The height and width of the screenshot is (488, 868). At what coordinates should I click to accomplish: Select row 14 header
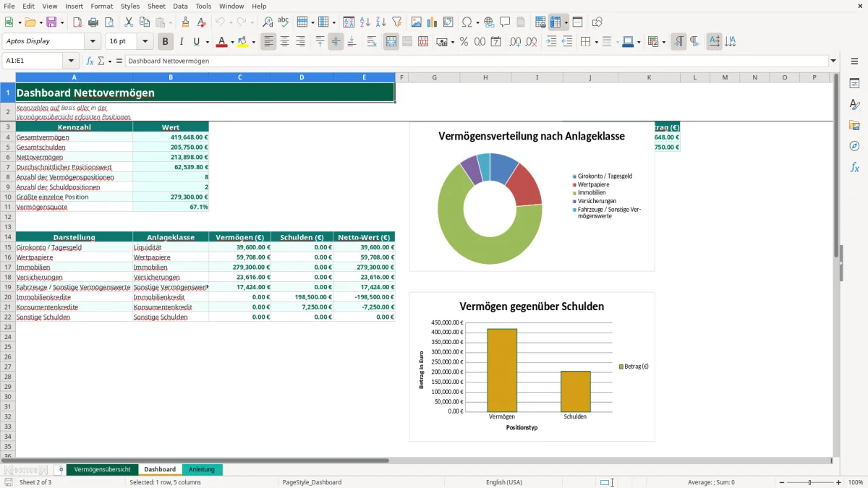8,236
